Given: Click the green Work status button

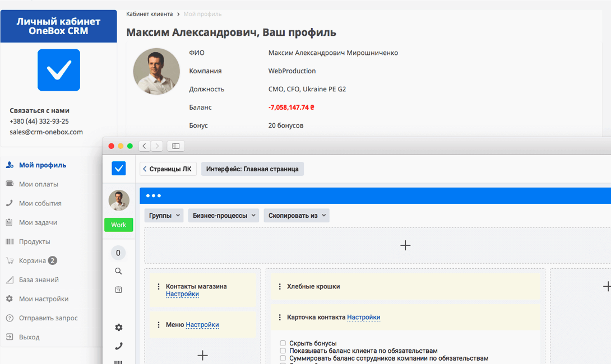Looking at the screenshot, I should 118,225.
